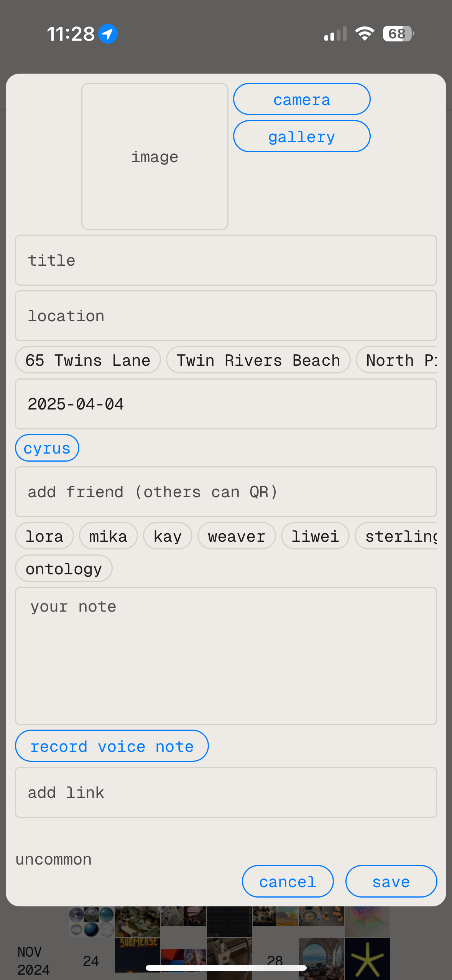Tap the NOV 2024 month label

pyautogui.click(x=33, y=961)
